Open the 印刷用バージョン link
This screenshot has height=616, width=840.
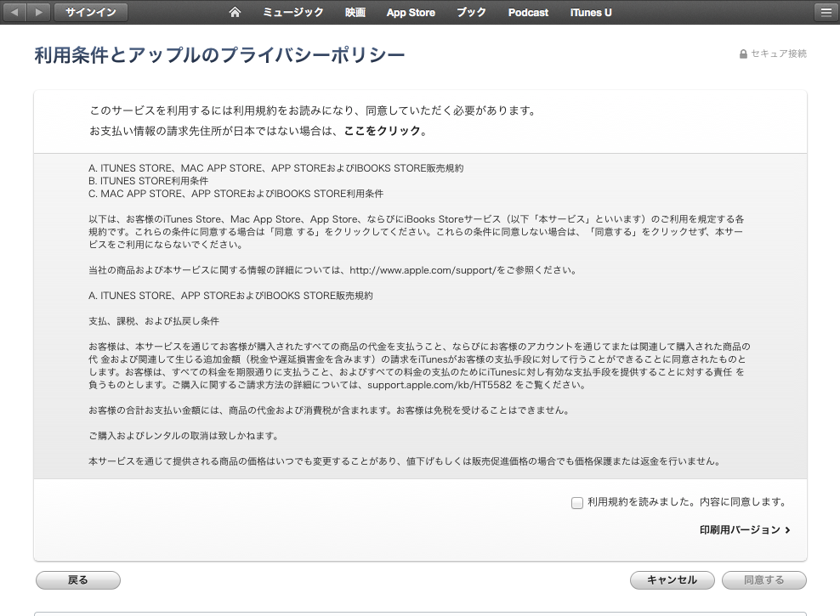(740, 530)
